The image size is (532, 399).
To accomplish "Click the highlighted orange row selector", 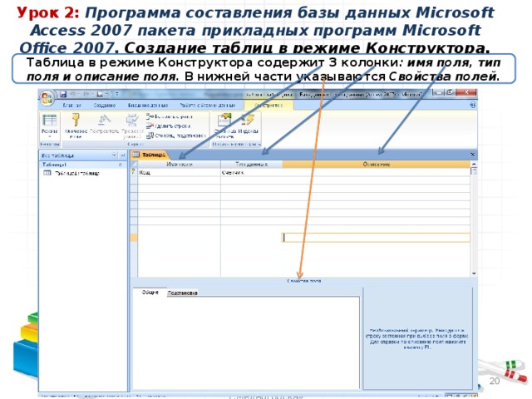I will [134, 238].
